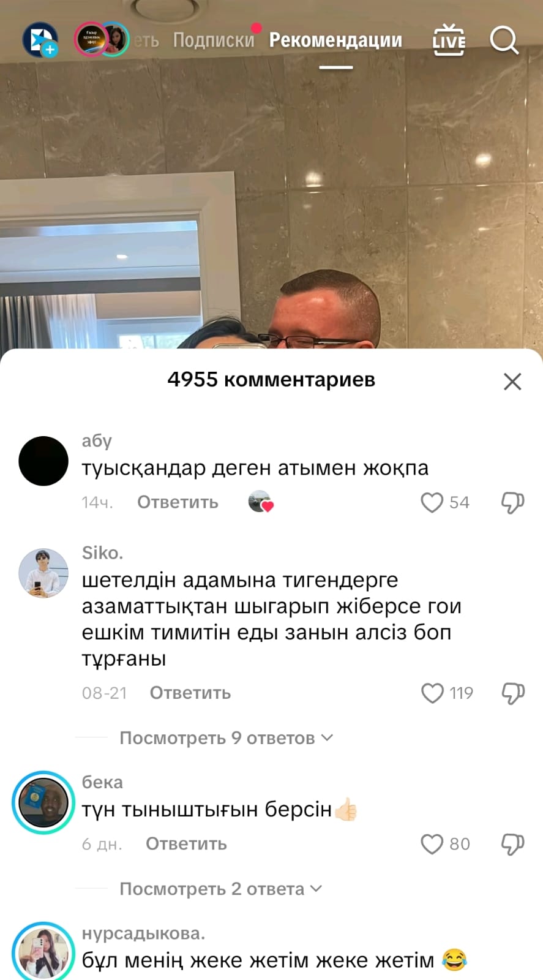Open the story avatar circles at top
The image size is (543, 980).
101,40
